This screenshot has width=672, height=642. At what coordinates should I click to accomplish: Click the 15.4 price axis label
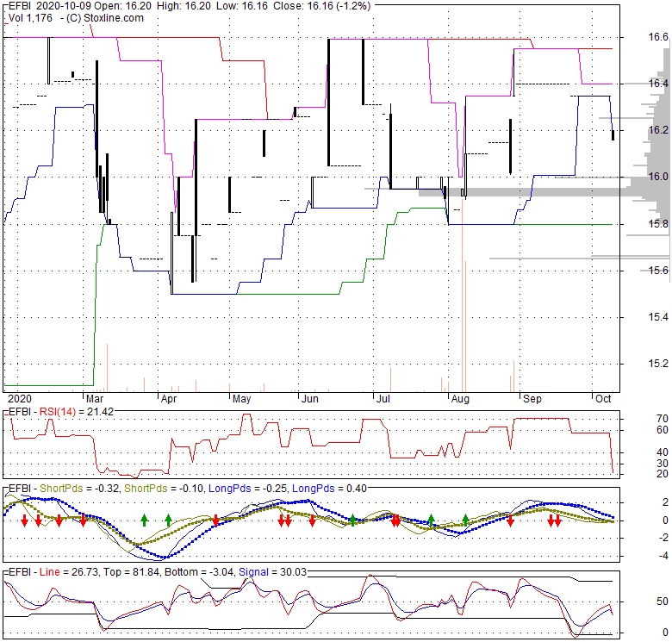(658, 317)
